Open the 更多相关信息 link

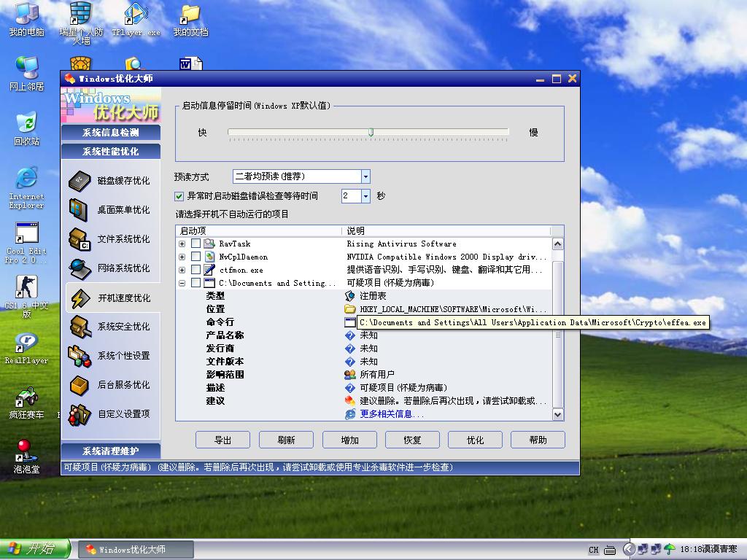coord(391,414)
